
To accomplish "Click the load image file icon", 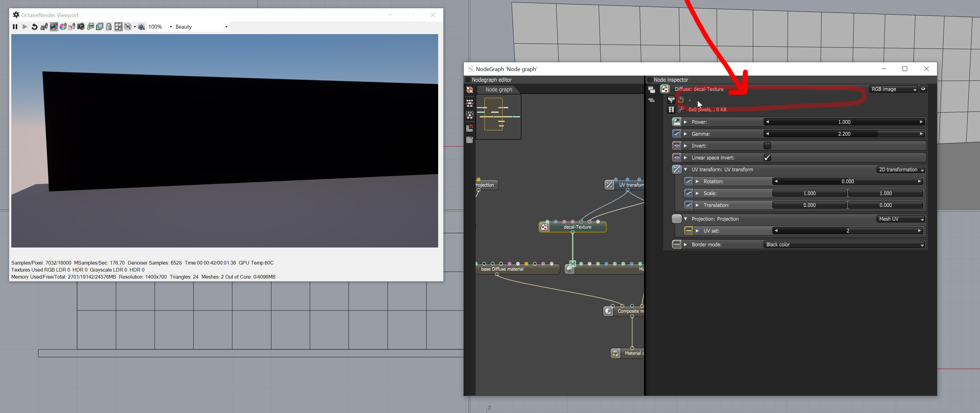I will (671, 100).
